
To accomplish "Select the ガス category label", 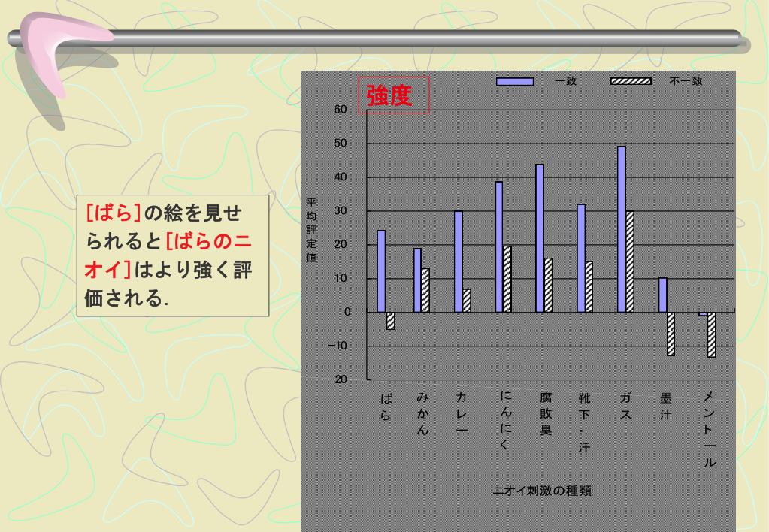I will (x=625, y=407).
